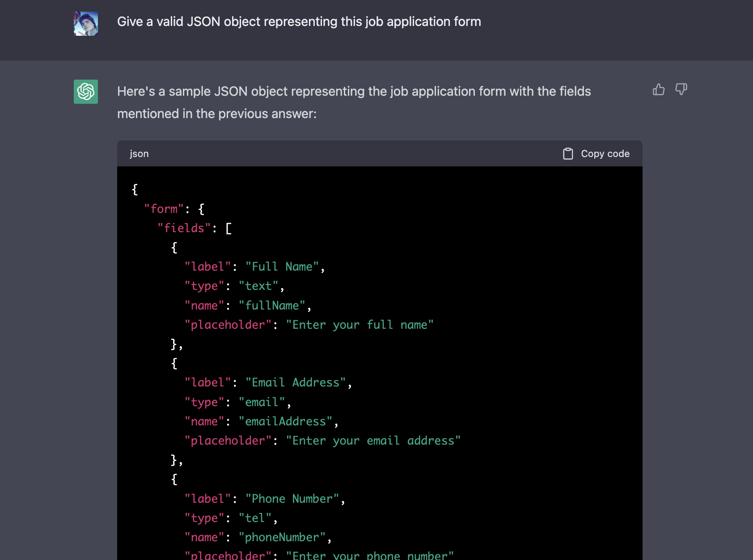
Task: Click the thumbs down feedback toggle
Action: pos(681,89)
